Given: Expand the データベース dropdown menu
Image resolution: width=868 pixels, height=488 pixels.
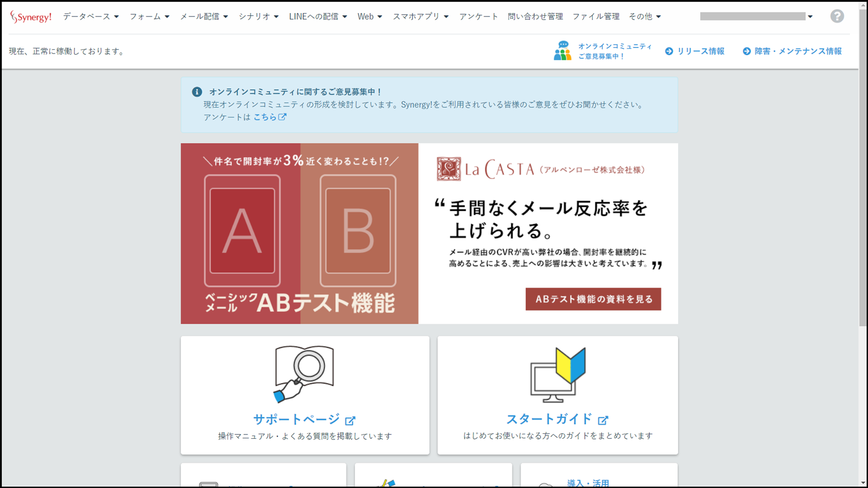Looking at the screenshot, I should tap(91, 16).
